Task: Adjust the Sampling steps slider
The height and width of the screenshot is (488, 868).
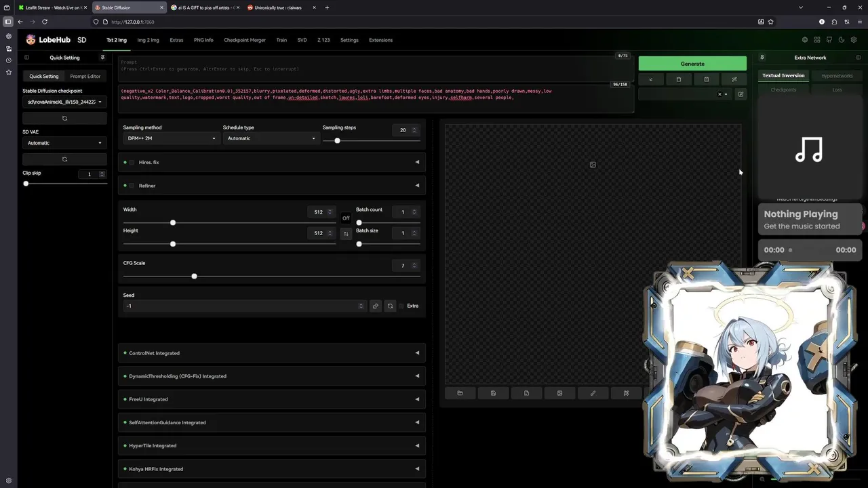Action: point(372,140)
